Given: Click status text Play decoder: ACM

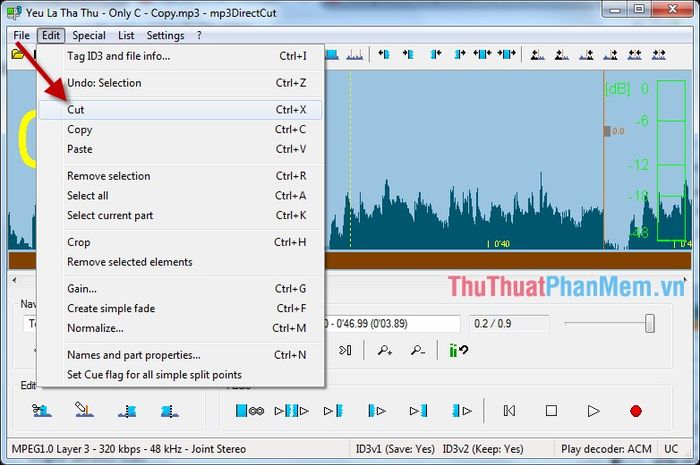Looking at the screenshot, I should (606, 449).
